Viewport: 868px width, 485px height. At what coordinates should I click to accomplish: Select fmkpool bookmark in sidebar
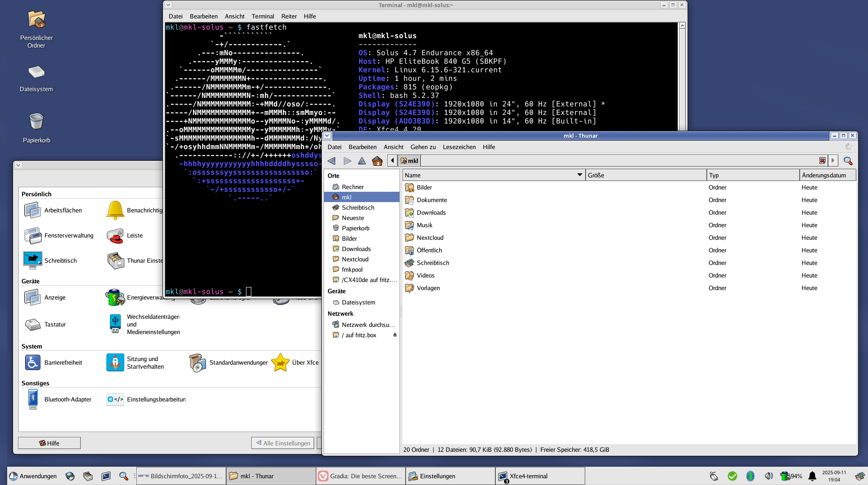[x=362, y=269]
